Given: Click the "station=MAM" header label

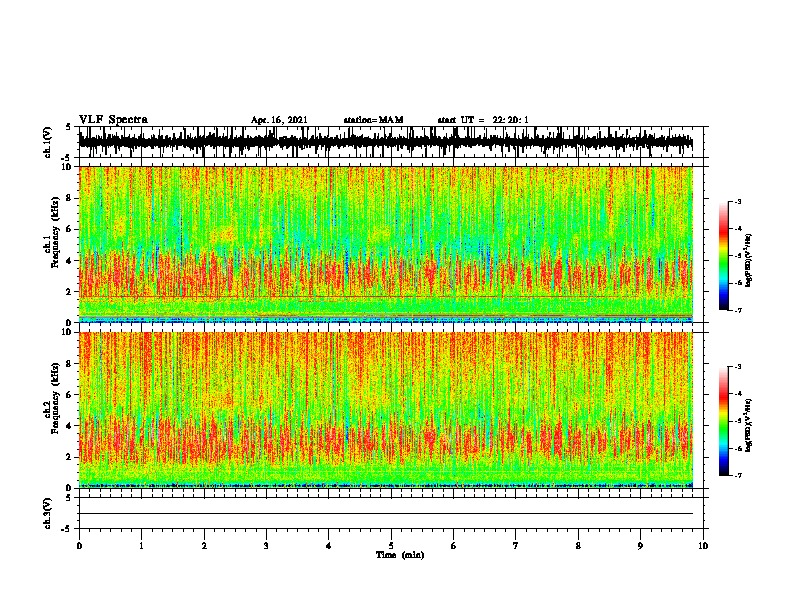Looking at the screenshot, I should 374,120.
